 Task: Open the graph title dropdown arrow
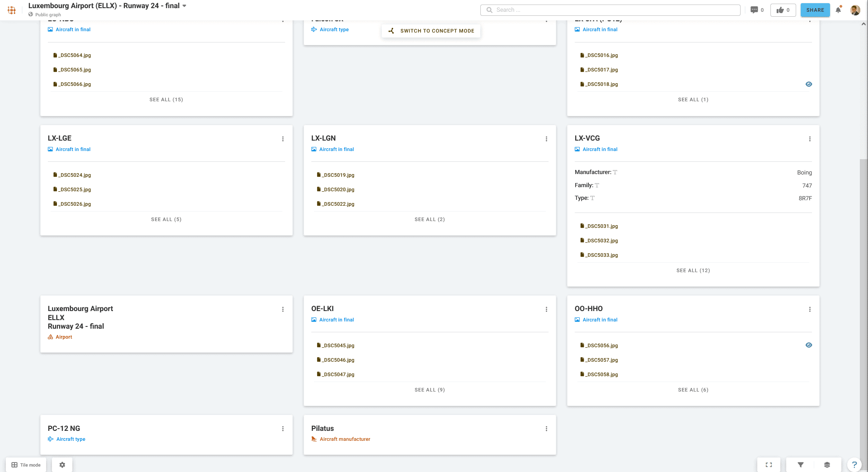coord(184,6)
